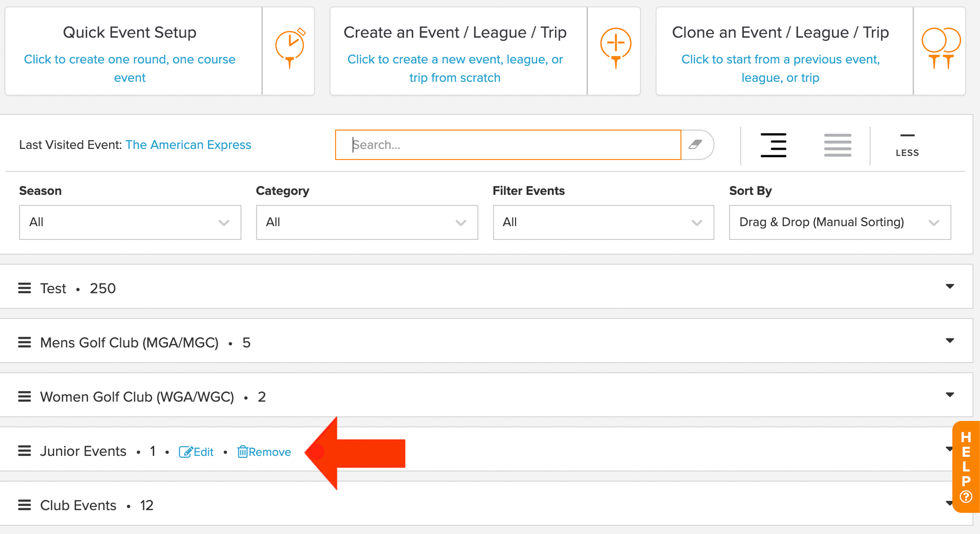Open the Category dropdown
Screen dimensions: 980x534
[367, 222]
